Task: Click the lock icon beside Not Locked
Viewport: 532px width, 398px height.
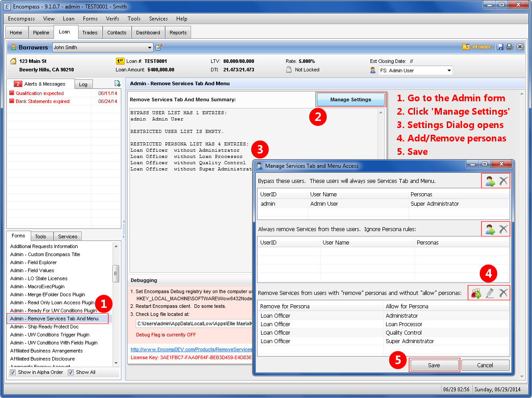Action: point(289,70)
